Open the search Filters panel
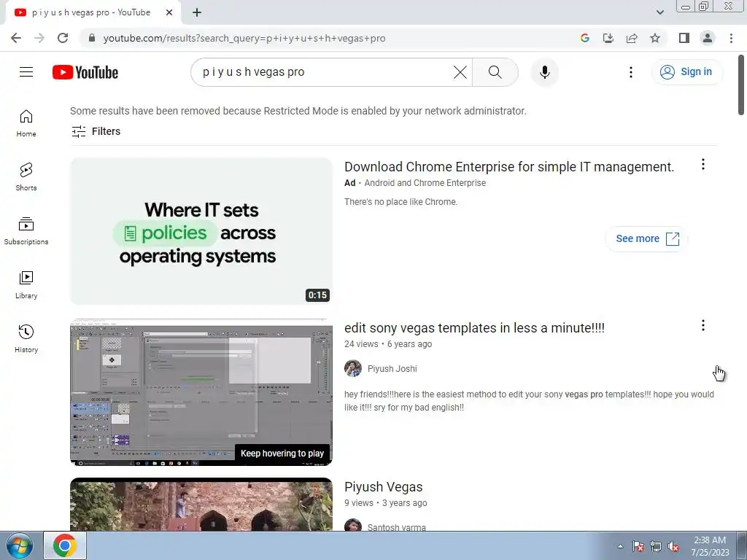 click(96, 131)
